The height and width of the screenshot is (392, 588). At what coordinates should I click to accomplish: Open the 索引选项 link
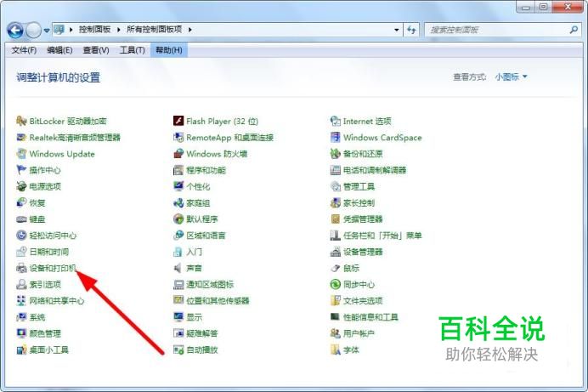45,284
